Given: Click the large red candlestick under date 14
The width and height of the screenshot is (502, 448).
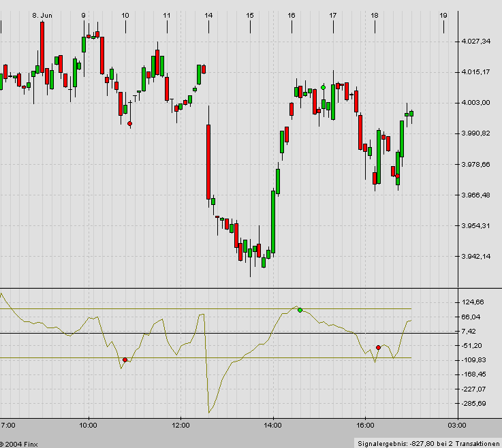Looking at the screenshot, I should [208, 161].
